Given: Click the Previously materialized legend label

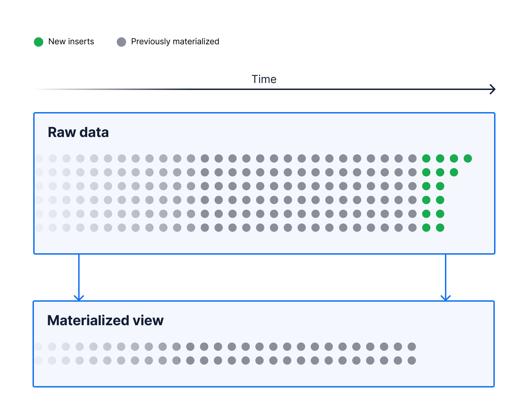Looking at the screenshot, I should (175, 42).
